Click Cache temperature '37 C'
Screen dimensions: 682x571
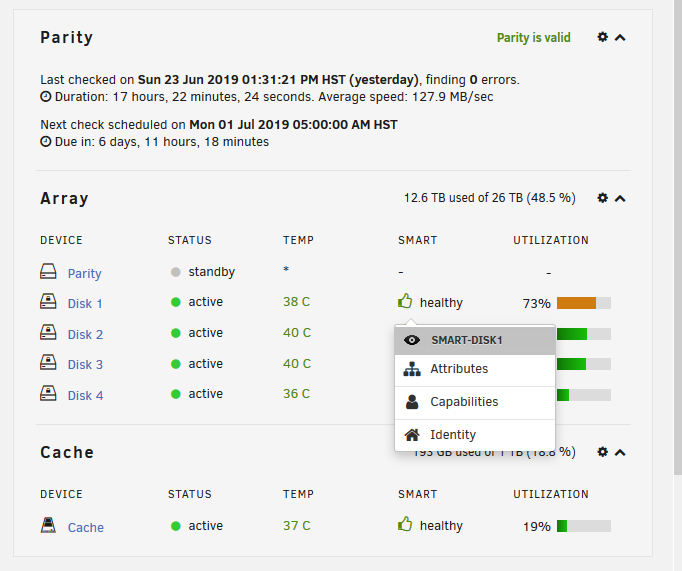pyautogui.click(x=297, y=526)
